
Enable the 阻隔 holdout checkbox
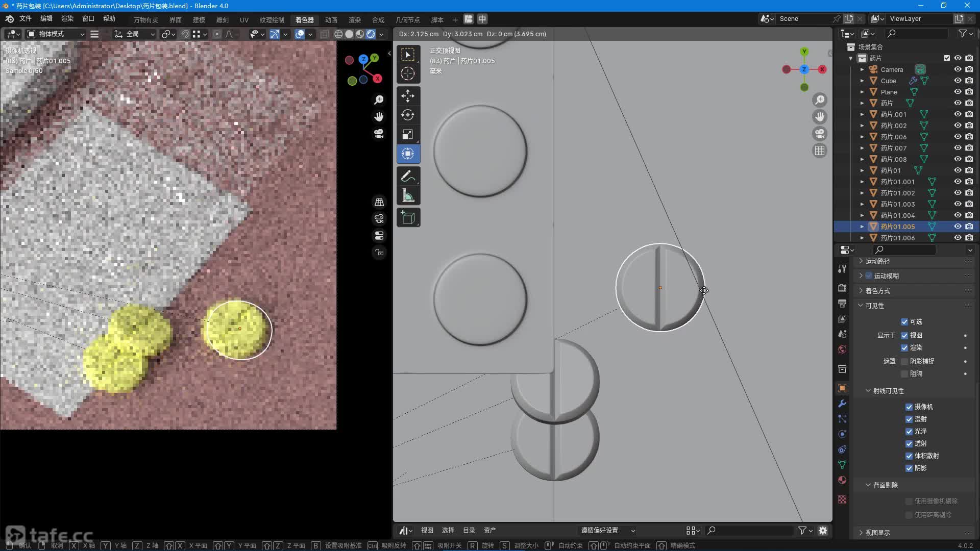pyautogui.click(x=904, y=374)
